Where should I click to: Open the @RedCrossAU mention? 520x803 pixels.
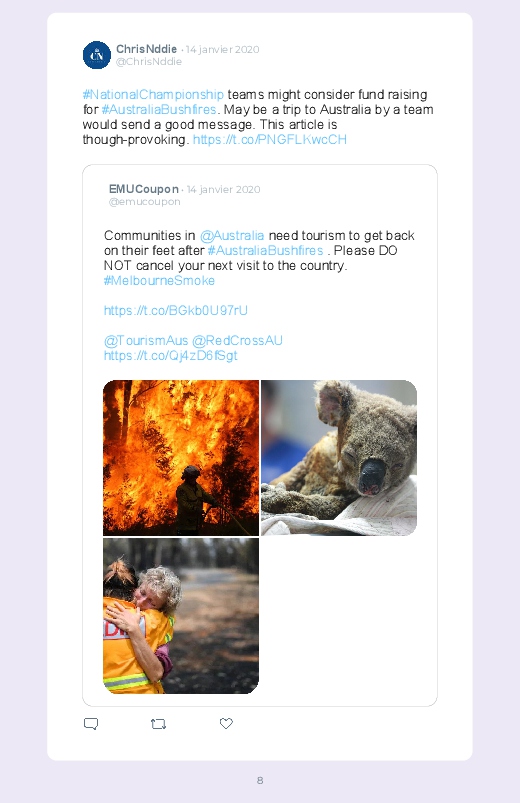click(x=237, y=341)
